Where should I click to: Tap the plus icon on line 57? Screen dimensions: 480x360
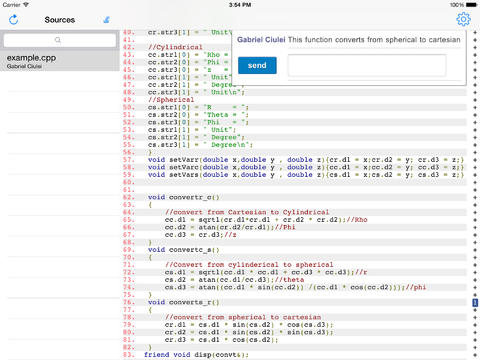pyautogui.click(x=475, y=160)
